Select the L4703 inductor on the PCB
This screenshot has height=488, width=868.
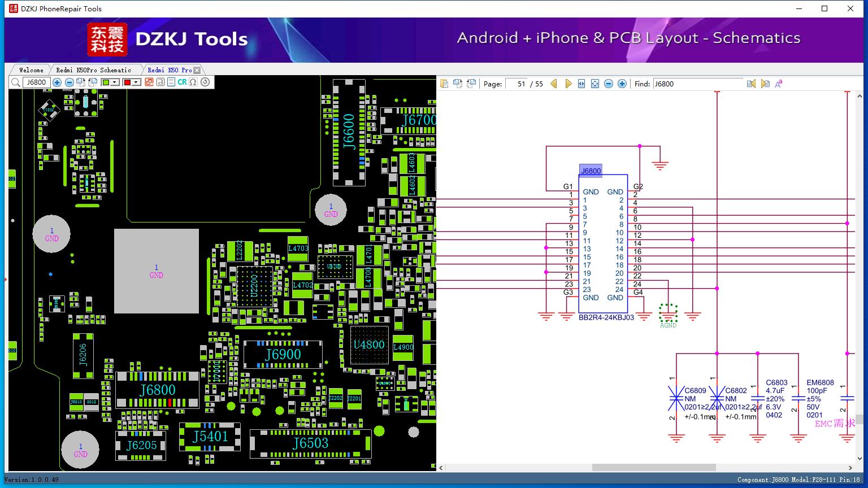pyautogui.click(x=298, y=249)
